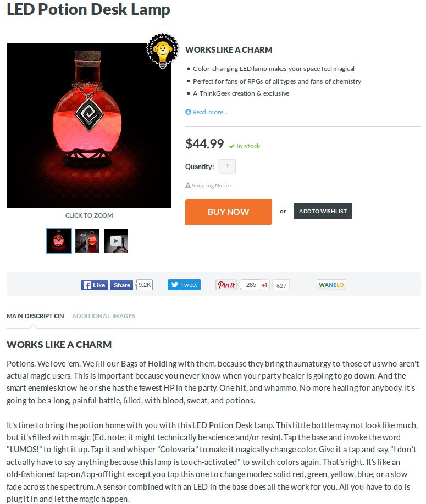Click the Invented at ThinkGeek monkey badge

[162, 51]
